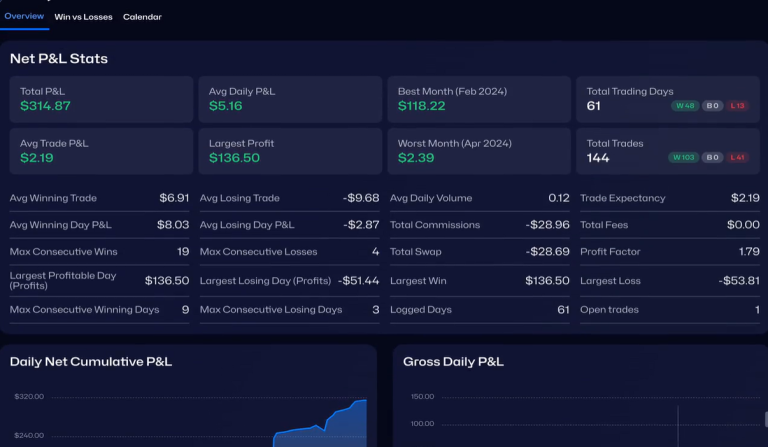
Task: Click the W 48 winning days badge
Action: click(x=684, y=106)
